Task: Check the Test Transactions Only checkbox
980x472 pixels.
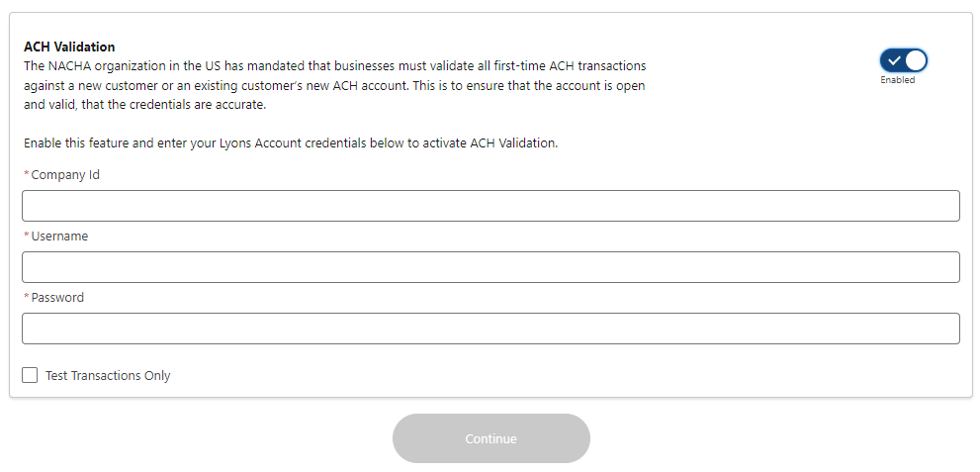Action: 30,375
